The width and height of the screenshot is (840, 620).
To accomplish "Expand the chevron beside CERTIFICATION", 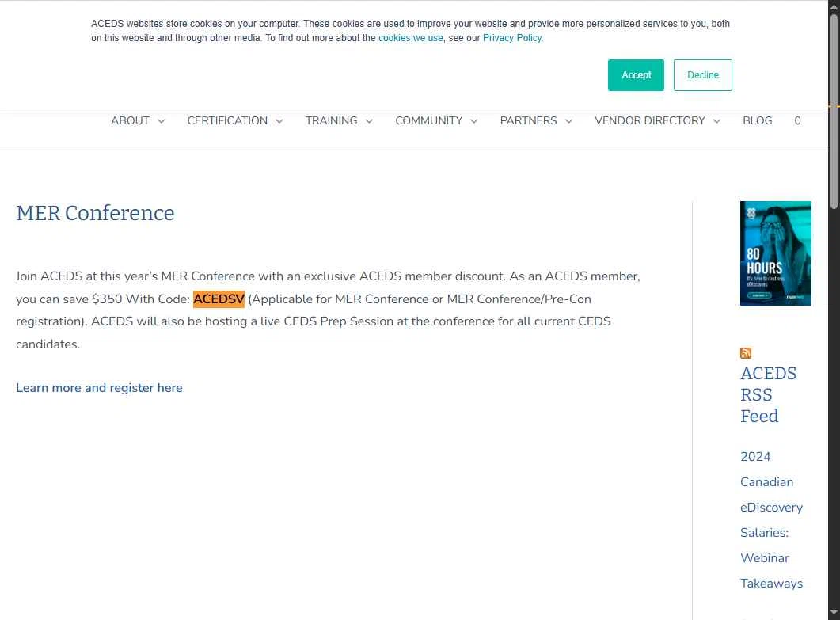I will click(279, 121).
